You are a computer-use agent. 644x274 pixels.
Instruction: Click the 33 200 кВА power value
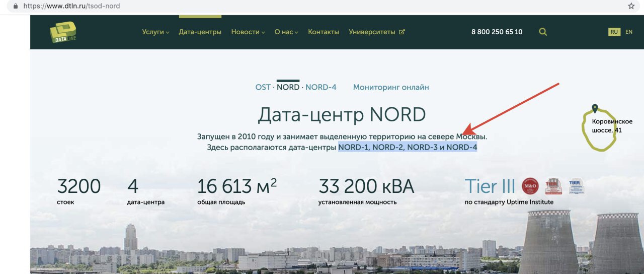coord(366,186)
